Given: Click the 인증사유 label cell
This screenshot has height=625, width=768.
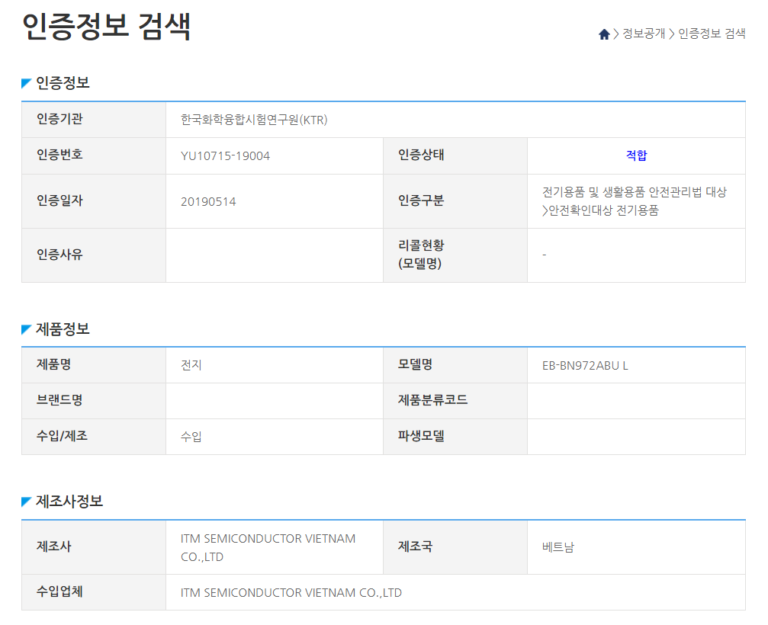Looking at the screenshot, I should coord(94,255).
